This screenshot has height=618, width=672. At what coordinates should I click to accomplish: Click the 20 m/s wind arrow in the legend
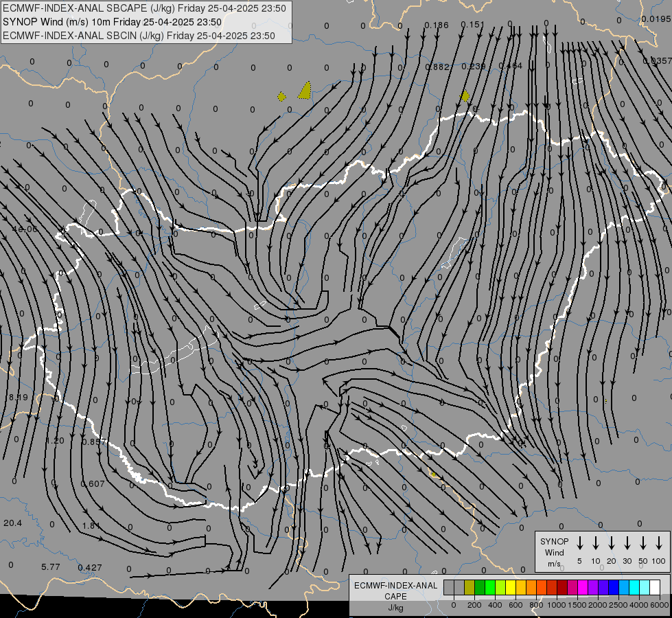pyautogui.click(x=612, y=542)
